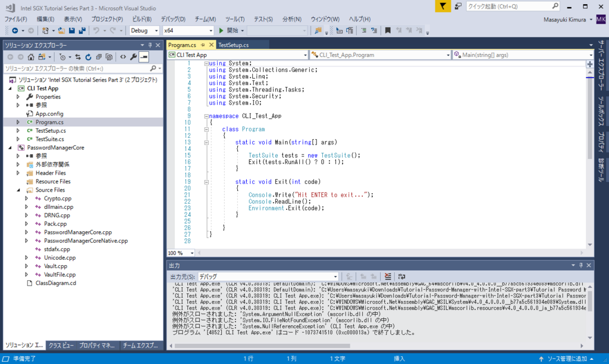Image resolution: width=609 pixels, height=364 pixels.
Task: Refresh the Solution Explorer tree
Action: pyautogui.click(x=88, y=57)
